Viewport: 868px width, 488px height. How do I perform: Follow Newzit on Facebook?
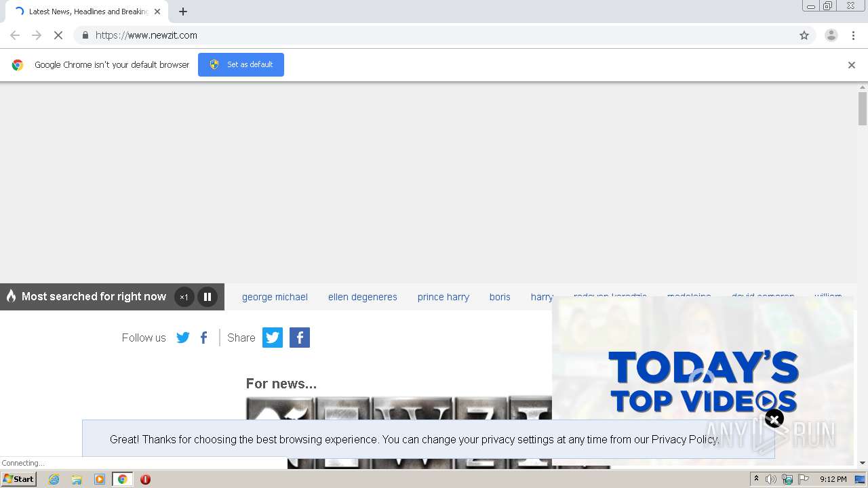point(203,338)
